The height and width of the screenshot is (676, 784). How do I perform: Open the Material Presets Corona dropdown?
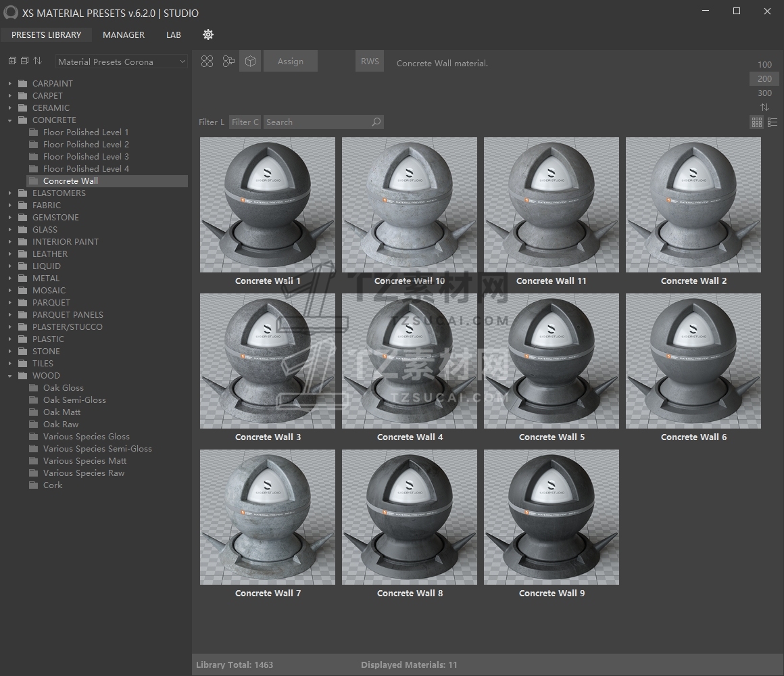122,62
